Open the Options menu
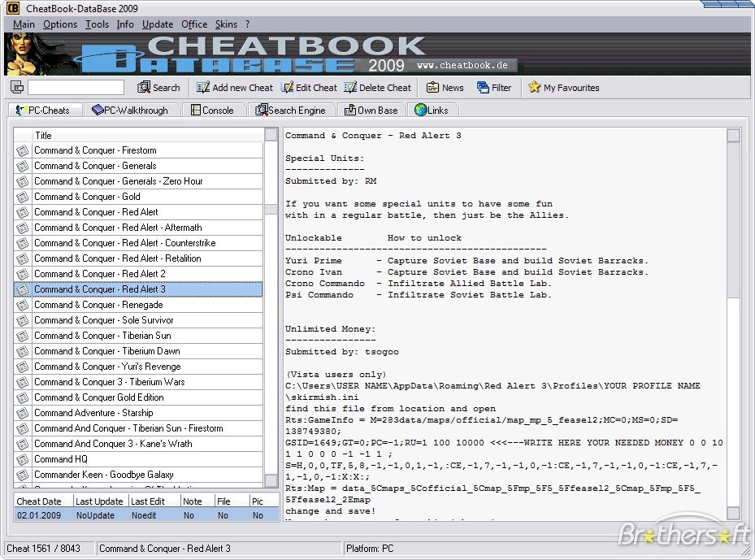755x560 pixels. point(59,24)
